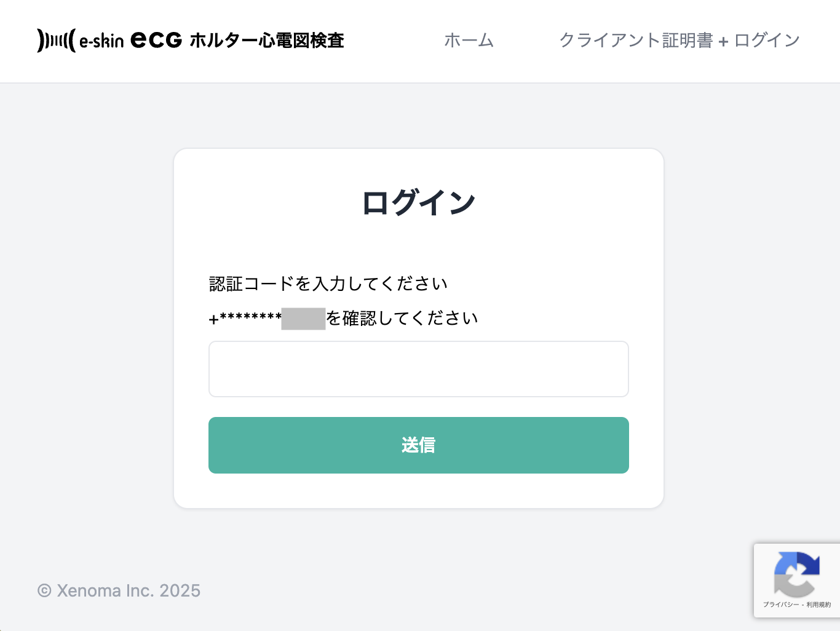Open クライアント証明書 + ログイン in navigation
The height and width of the screenshot is (631, 840).
point(679,41)
